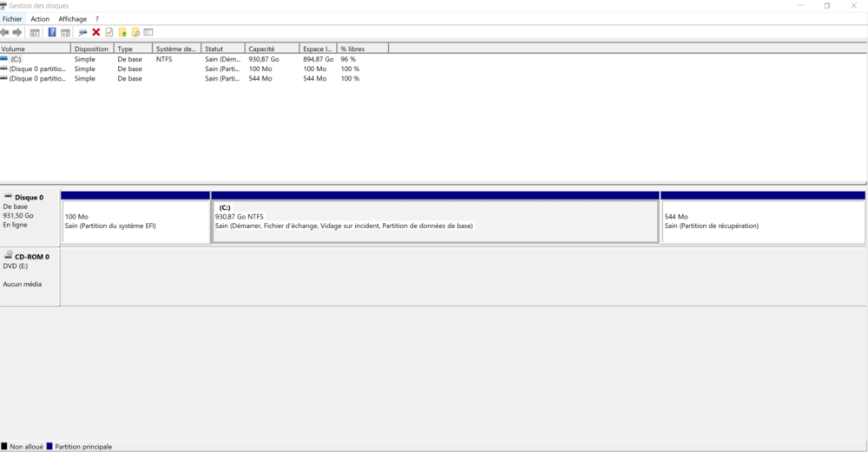
Task: Click the Statut column header
Action: 222,49
